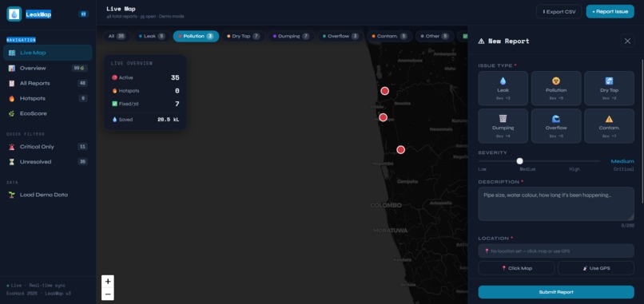The image size is (644, 304).
Task: Filter map by Overflow chip
Action: coord(340,36)
